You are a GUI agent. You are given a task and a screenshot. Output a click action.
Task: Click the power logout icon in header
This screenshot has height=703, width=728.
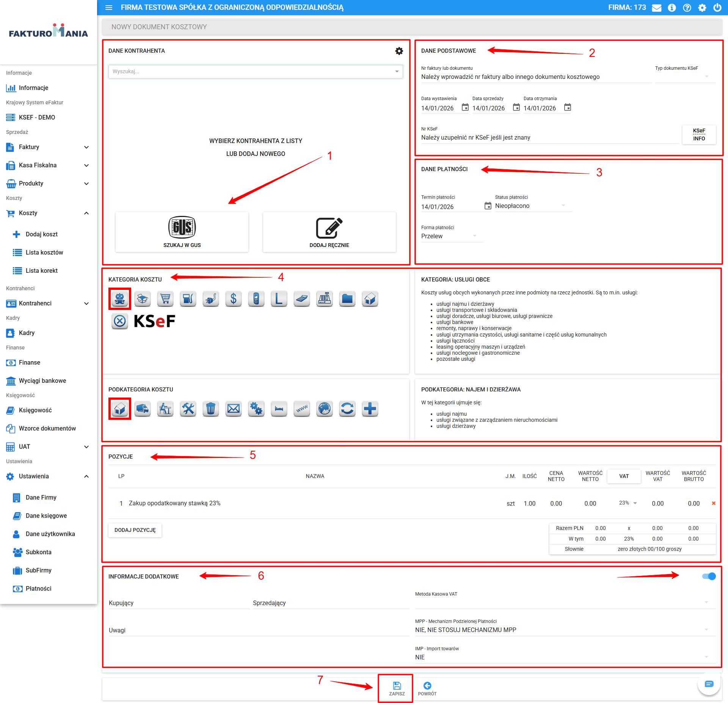(x=717, y=8)
